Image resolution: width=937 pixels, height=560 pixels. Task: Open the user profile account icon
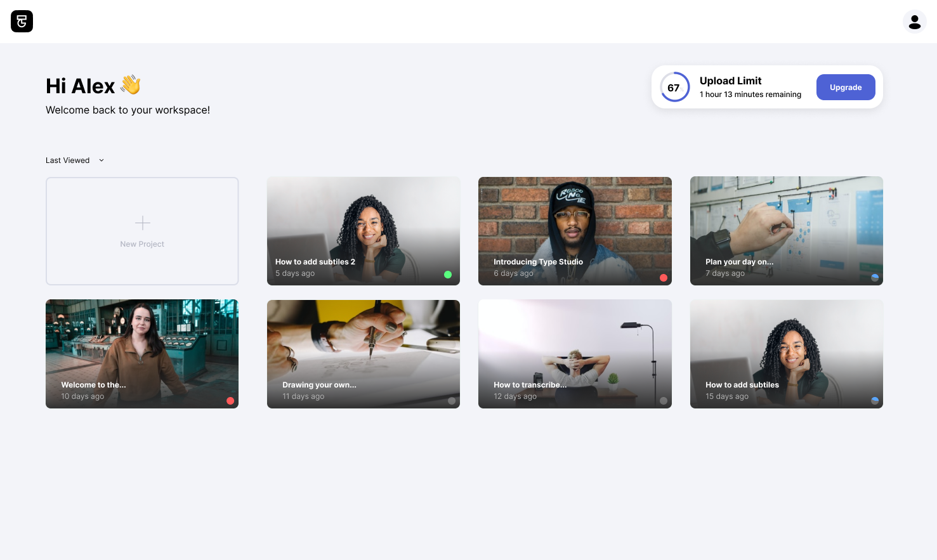click(914, 22)
